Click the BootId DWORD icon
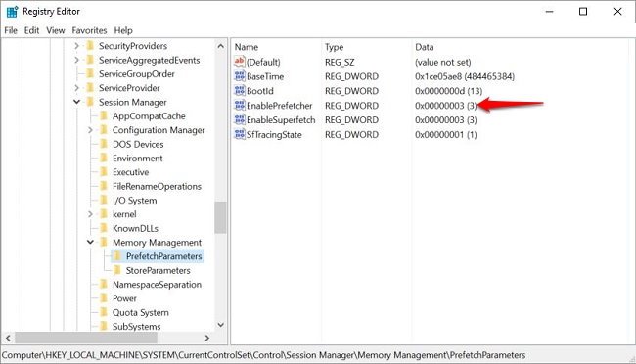The width and height of the screenshot is (636, 364). pos(240,90)
